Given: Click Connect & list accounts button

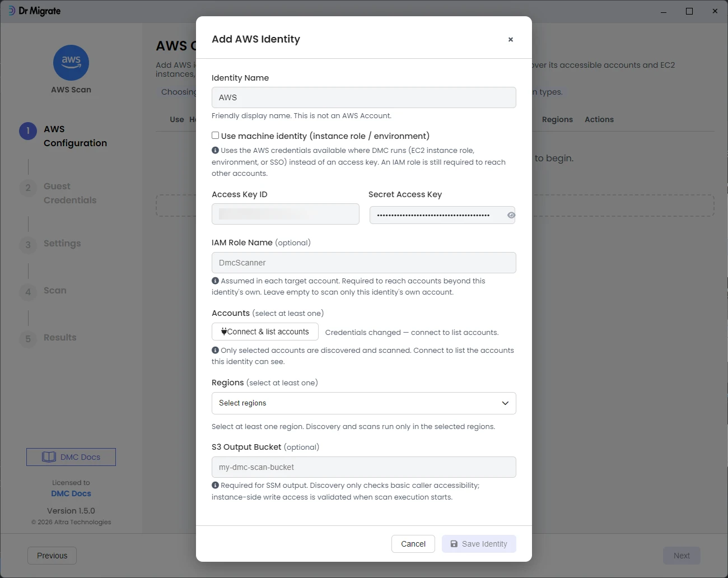Looking at the screenshot, I should tap(265, 332).
